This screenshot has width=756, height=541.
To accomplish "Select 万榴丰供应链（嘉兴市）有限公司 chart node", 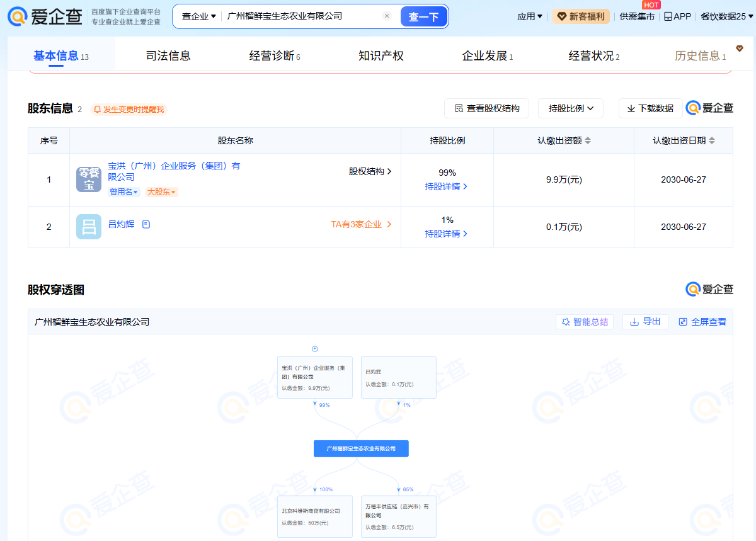I will tap(399, 516).
